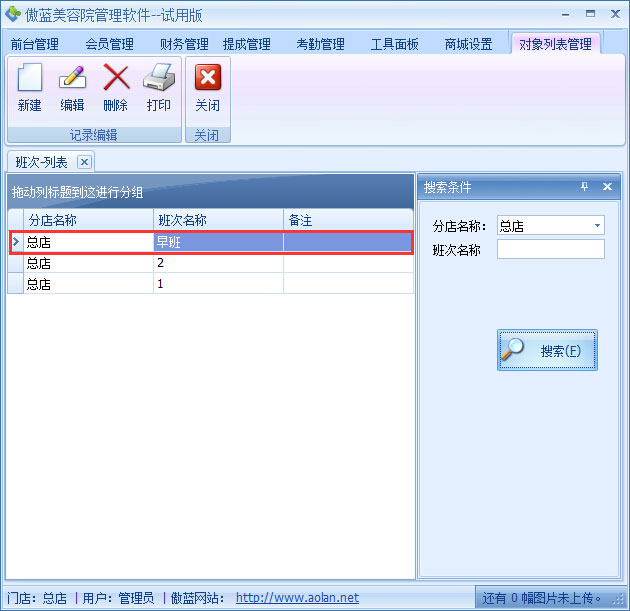Viewport: 630px width, 611px height.
Task: Click the 备注 column header
Action: pos(347,220)
